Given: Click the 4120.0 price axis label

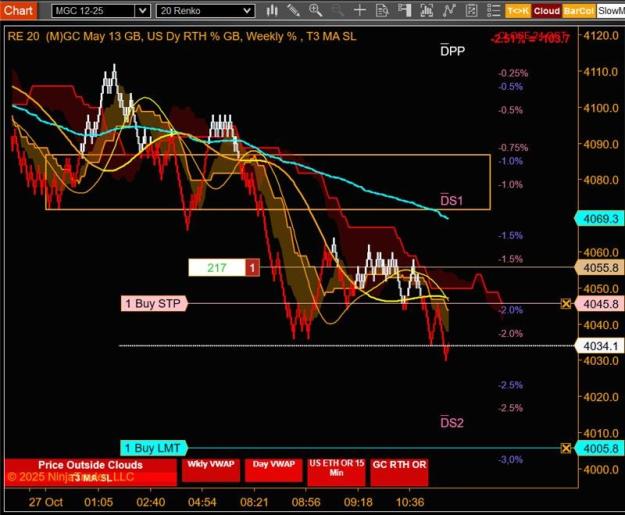Looking at the screenshot, I should pyautogui.click(x=601, y=36).
